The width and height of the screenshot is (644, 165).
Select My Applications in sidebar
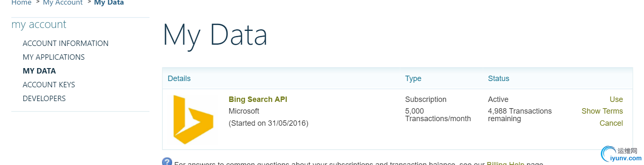click(x=54, y=57)
